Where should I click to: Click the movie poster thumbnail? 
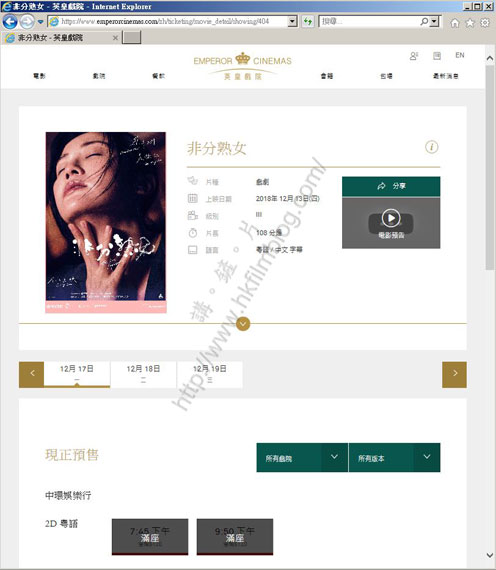click(x=106, y=222)
